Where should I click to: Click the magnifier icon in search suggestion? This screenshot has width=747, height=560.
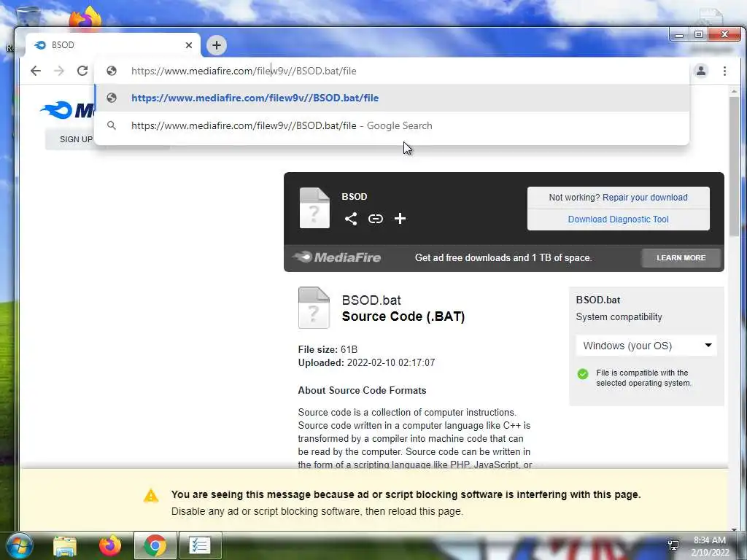pos(112,125)
